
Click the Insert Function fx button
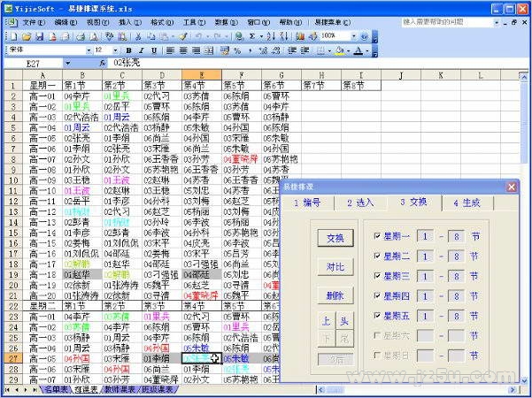pos(103,63)
